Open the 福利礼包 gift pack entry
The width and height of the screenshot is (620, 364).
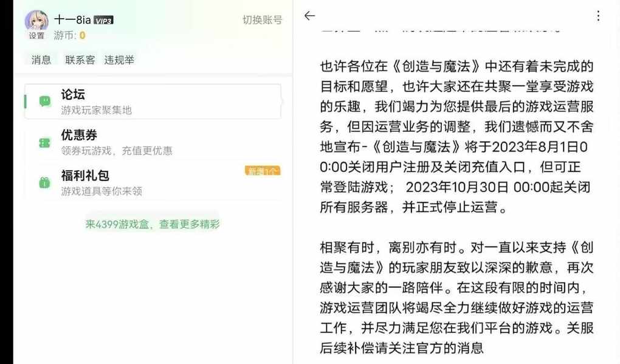153,182
